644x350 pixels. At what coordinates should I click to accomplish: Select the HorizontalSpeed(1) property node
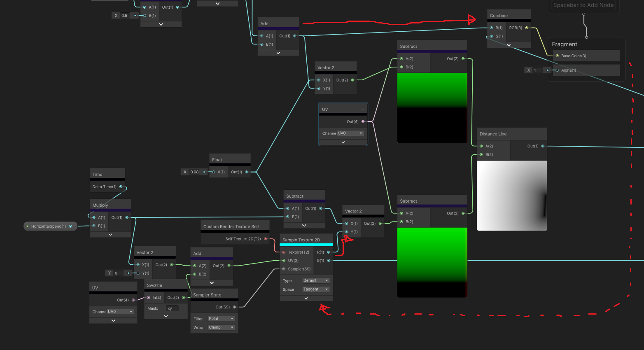(x=49, y=226)
